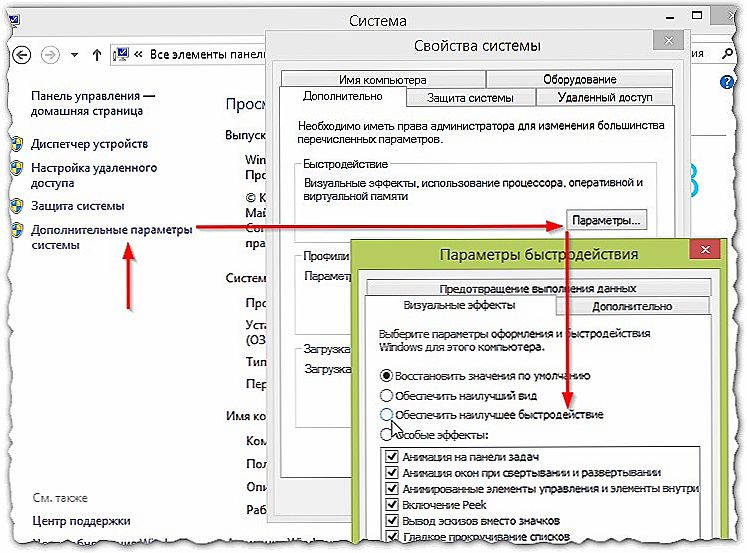Click shield icon beside Дополнительные параметры системы

tap(17, 230)
